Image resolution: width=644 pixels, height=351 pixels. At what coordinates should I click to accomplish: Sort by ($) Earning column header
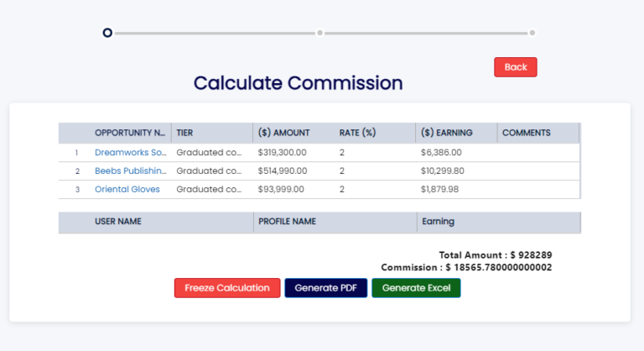pyautogui.click(x=446, y=133)
